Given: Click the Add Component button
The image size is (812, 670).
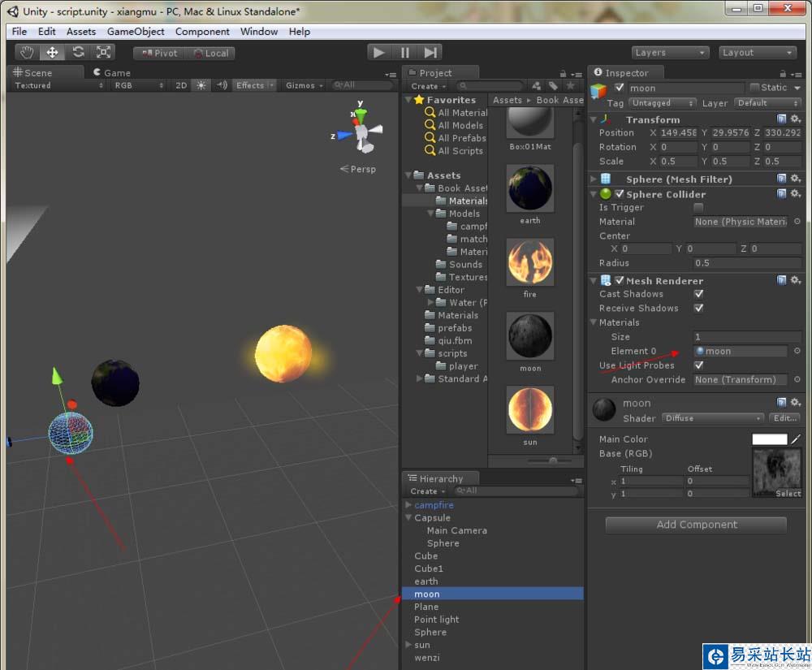Looking at the screenshot, I should [696, 525].
